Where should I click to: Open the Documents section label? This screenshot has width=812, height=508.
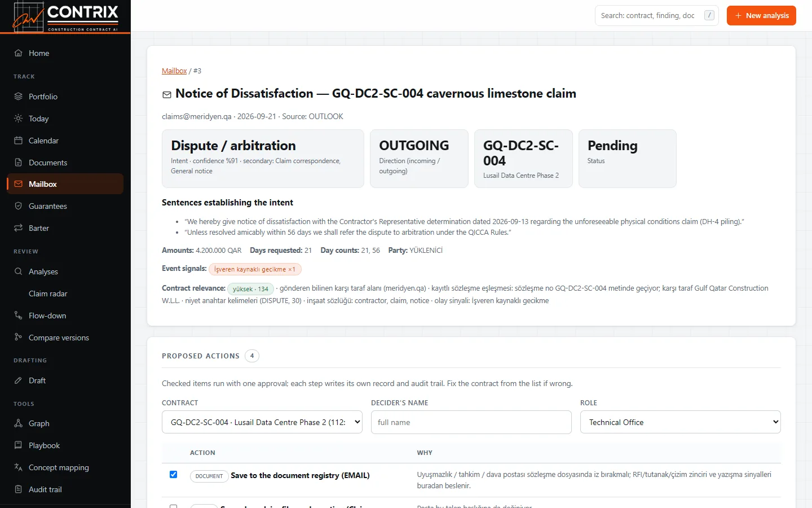[x=48, y=163]
